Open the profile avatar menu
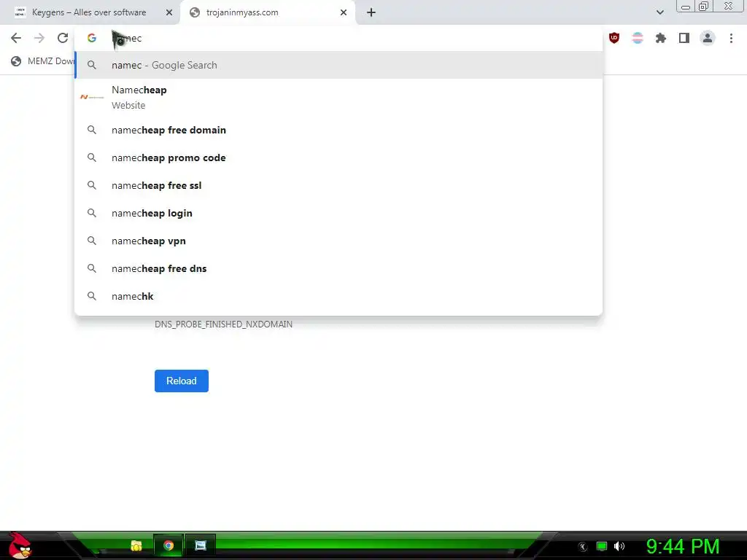 pos(708,38)
